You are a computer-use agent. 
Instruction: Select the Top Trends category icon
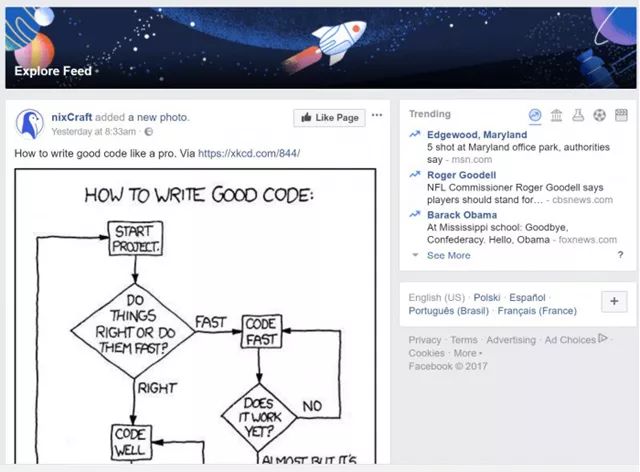tap(535, 115)
